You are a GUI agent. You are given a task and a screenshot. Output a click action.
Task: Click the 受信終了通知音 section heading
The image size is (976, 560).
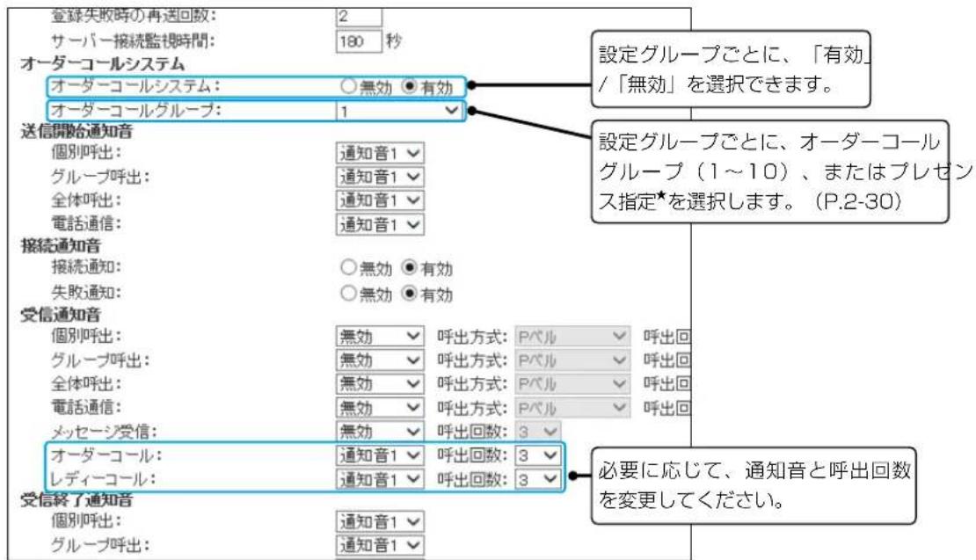76,499
